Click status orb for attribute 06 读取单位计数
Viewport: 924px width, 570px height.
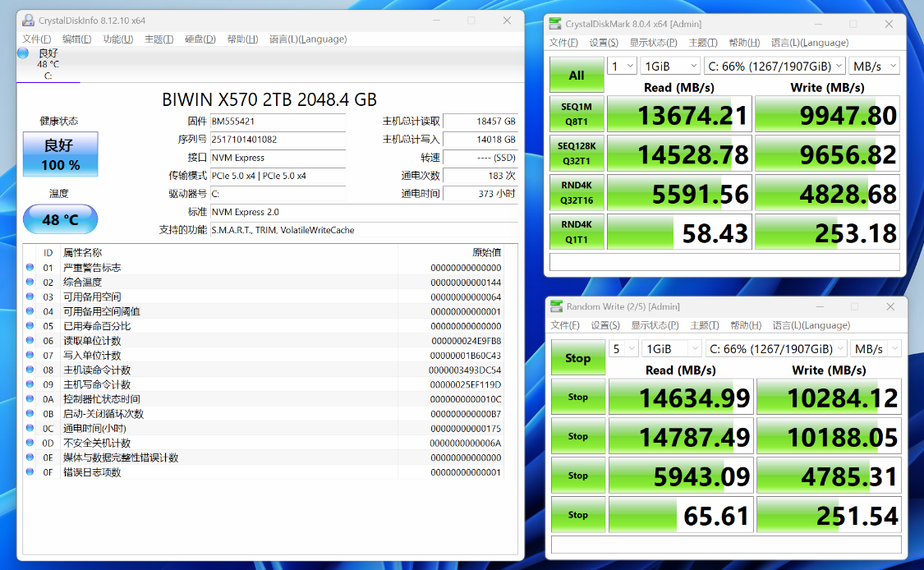click(30, 340)
